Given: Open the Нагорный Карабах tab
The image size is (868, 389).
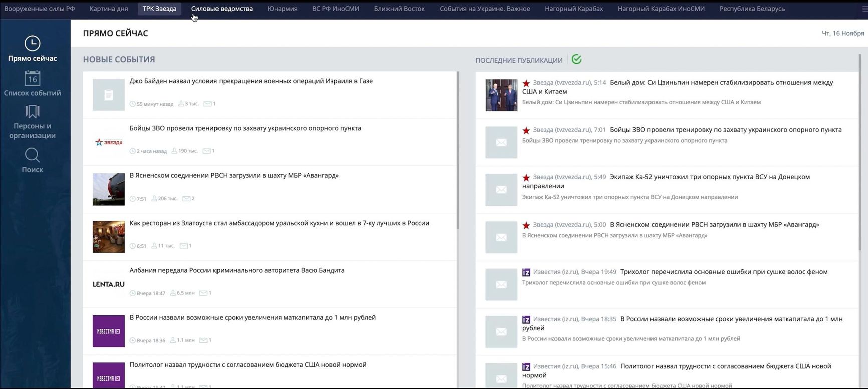Looking at the screenshot, I should click(574, 9).
